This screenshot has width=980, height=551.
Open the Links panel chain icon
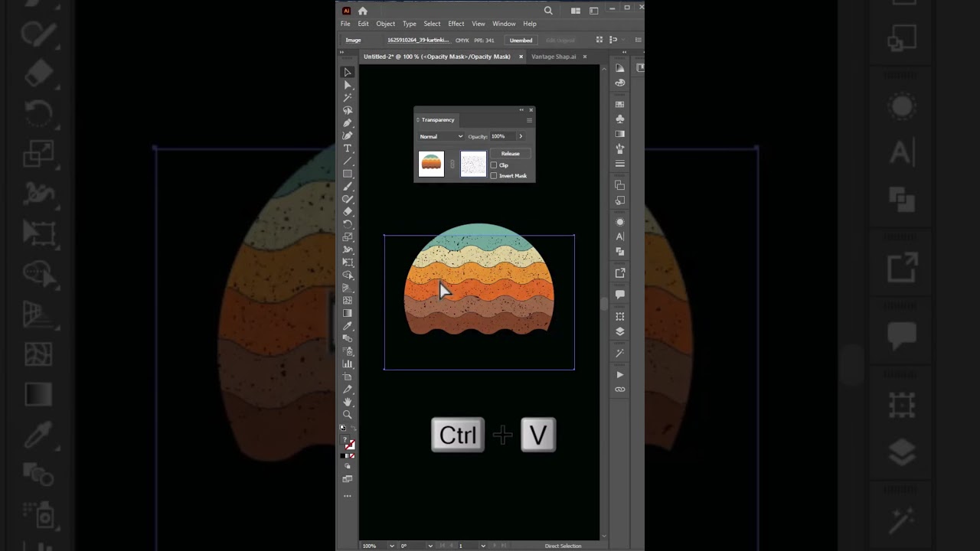click(620, 390)
